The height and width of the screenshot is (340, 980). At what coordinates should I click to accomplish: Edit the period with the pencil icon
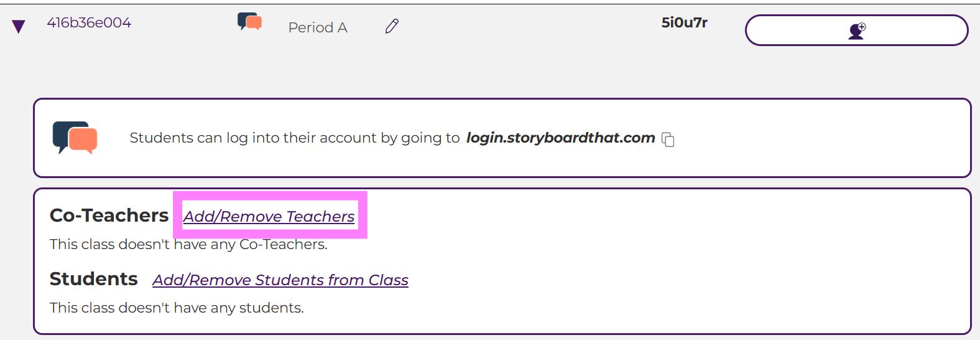[x=392, y=26]
